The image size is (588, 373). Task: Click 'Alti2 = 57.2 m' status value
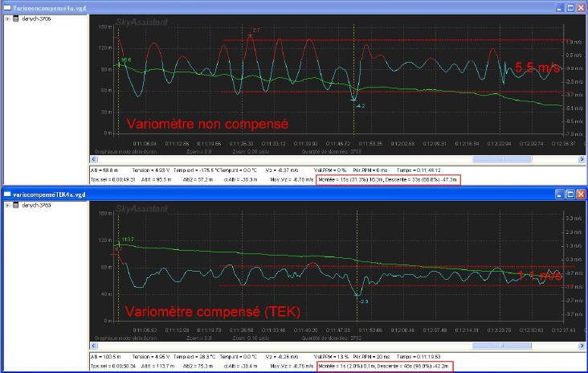[x=198, y=180]
